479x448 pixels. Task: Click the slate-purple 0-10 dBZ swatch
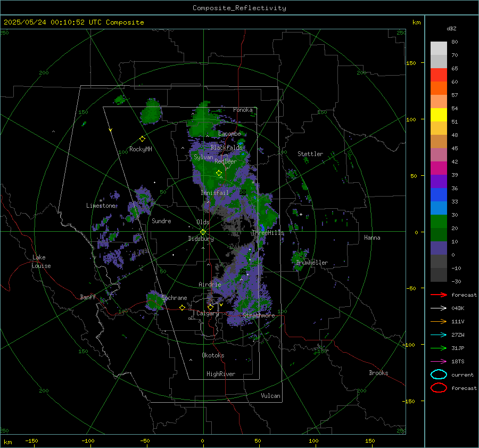pos(439,248)
